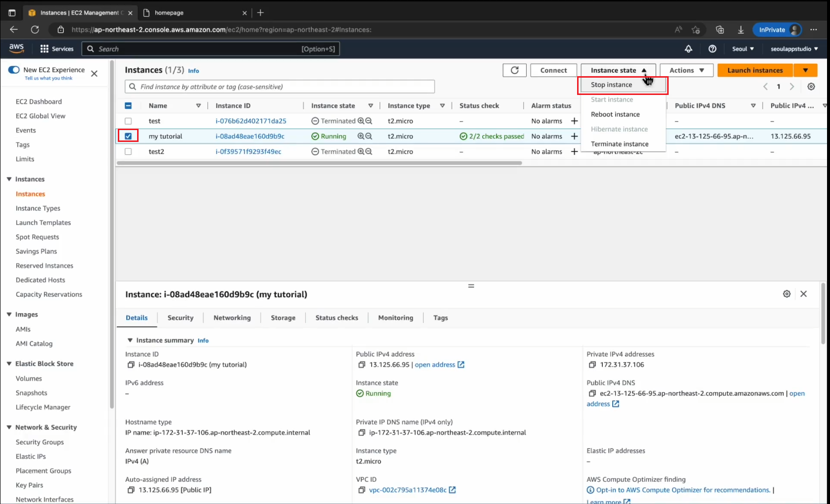The image size is (830, 504).
Task: Check the test instance checkbox
Action: [128, 121]
